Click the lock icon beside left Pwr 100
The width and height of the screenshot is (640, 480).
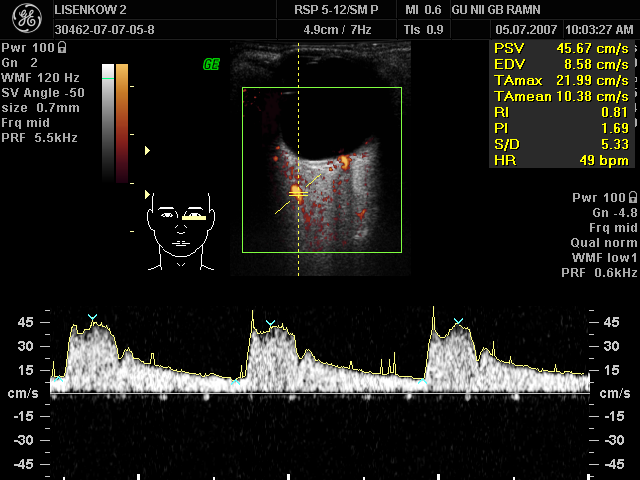(x=62, y=48)
